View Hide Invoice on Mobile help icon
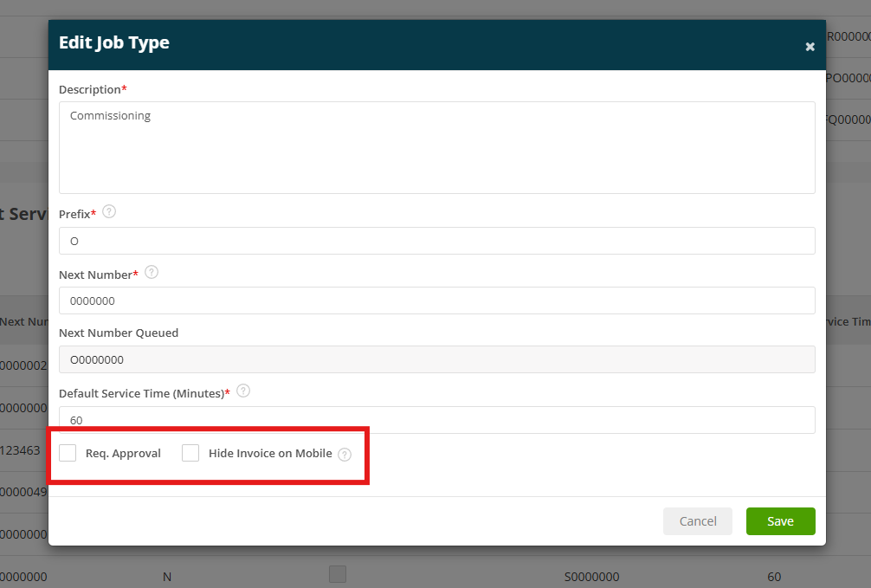Viewport: 871px width, 588px height. point(345,455)
